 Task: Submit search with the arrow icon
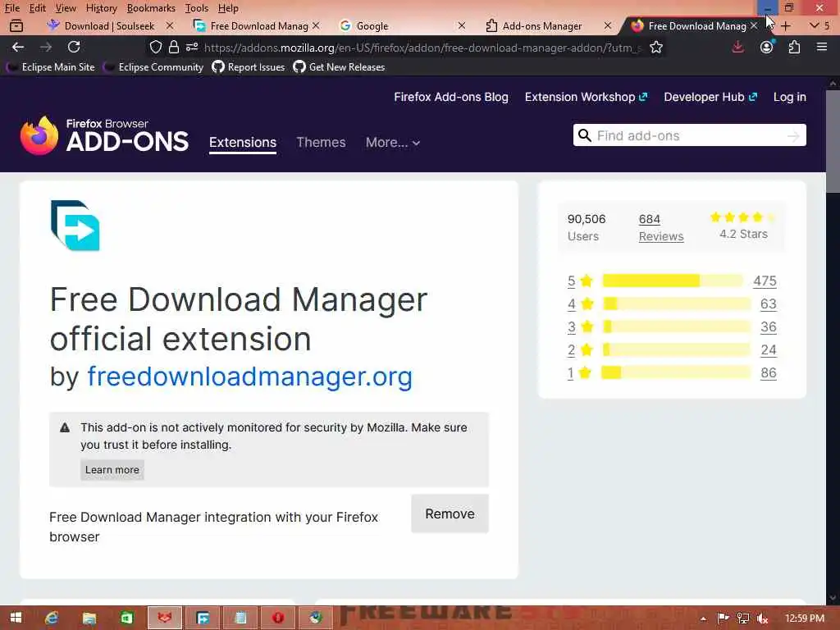click(793, 136)
